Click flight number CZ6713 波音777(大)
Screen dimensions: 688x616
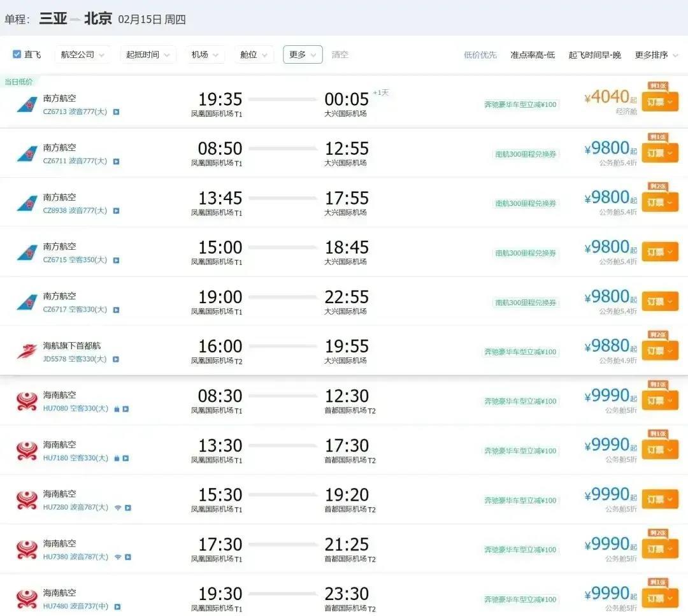[75, 112]
